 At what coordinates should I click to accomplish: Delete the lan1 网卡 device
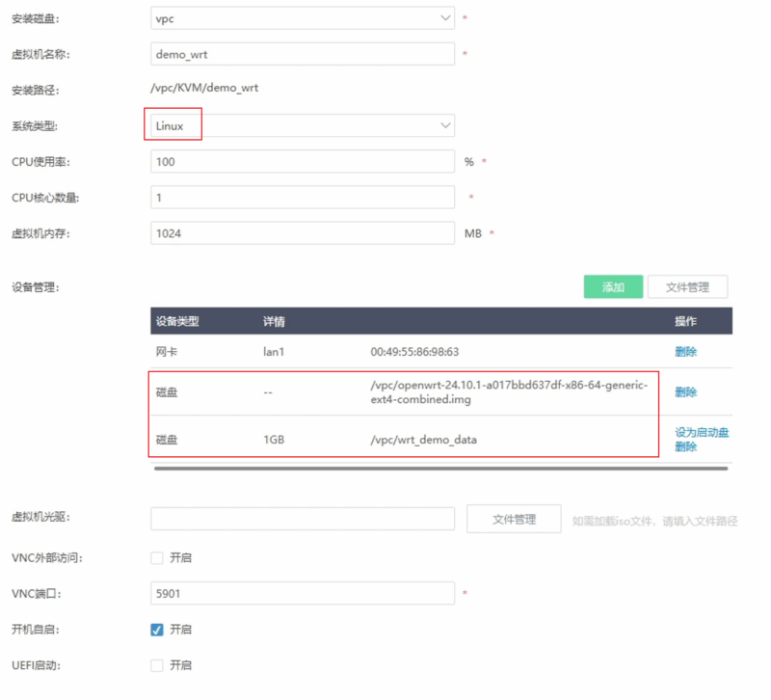click(x=685, y=352)
